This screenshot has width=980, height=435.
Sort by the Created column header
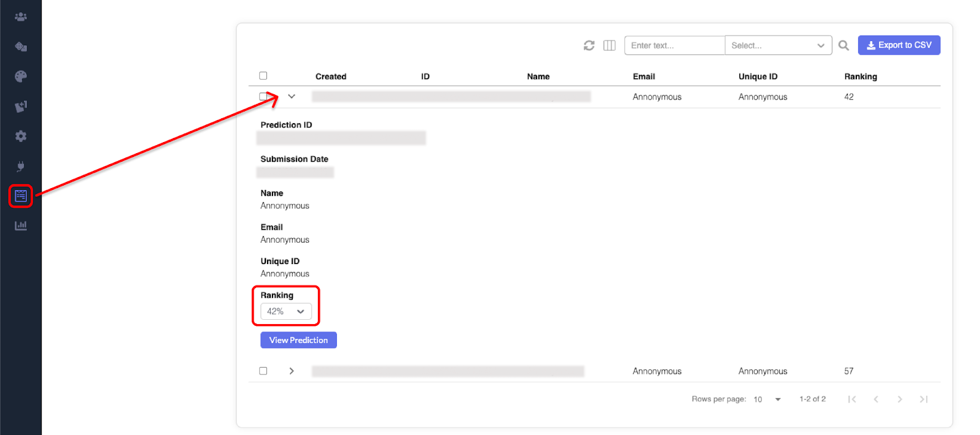331,77
